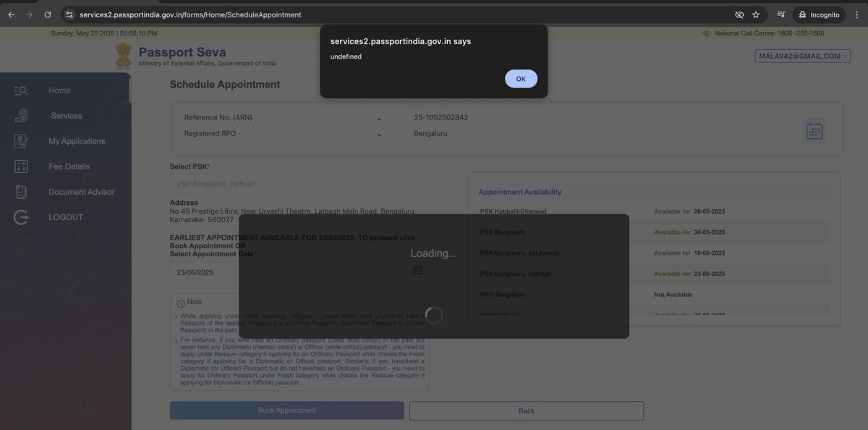Viewport: 868px width, 430px height.
Task: Click the appointment date field 23/06/2025
Action: [299, 272]
